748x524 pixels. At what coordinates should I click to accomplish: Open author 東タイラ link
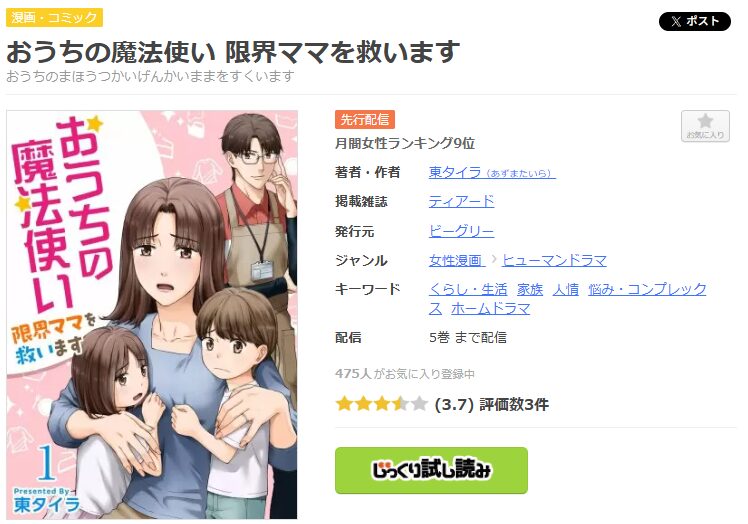[492, 172]
